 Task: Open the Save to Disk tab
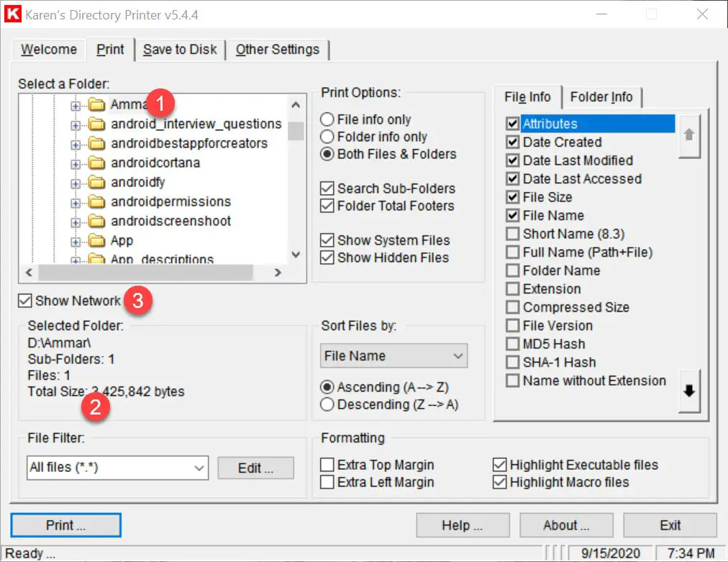pos(180,50)
